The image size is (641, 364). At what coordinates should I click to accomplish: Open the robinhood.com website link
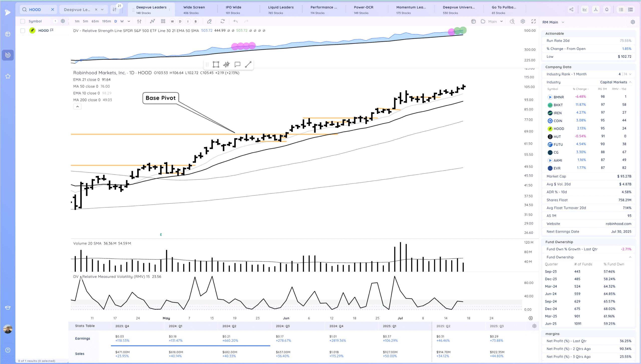(618, 224)
